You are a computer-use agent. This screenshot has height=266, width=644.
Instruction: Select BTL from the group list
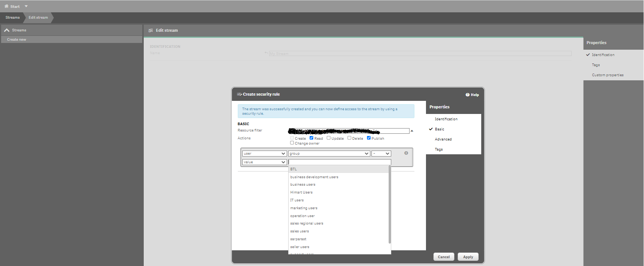pos(339,169)
